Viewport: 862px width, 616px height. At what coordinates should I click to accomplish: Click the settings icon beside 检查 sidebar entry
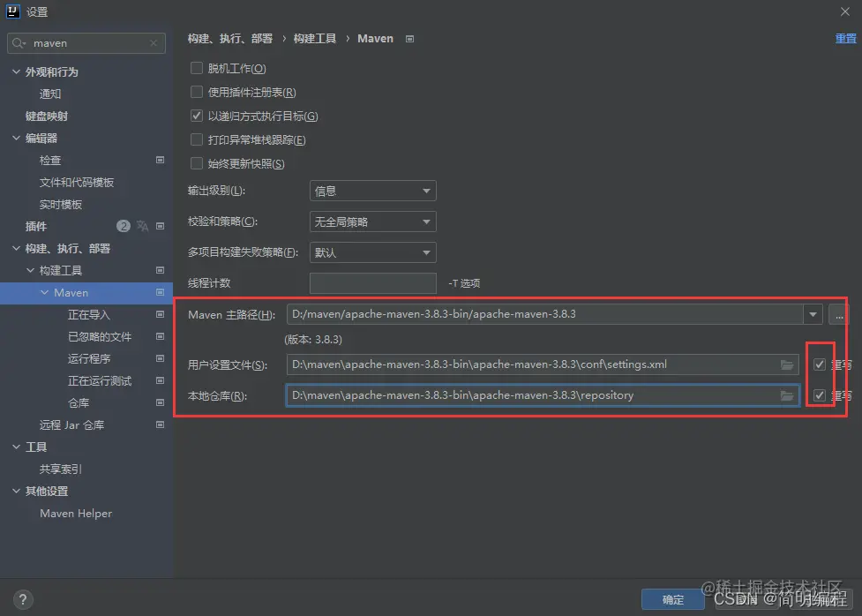(160, 160)
